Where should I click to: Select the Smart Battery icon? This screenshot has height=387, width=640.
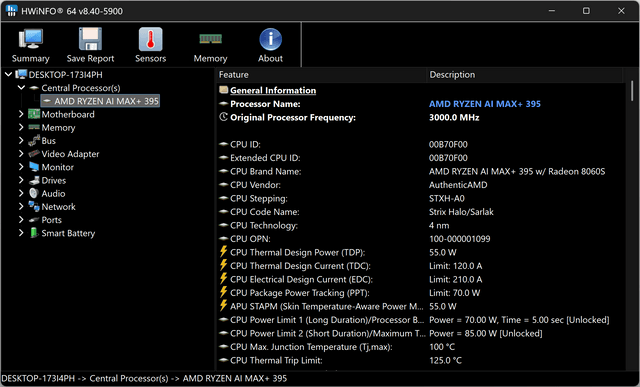click(x=34, y=233)
